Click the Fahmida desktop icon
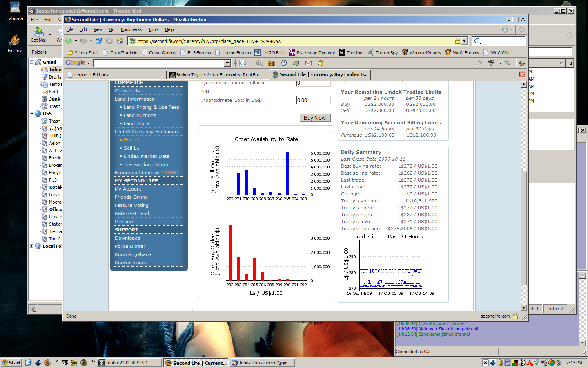The width and height of the screenshot is (588, 368). (x=15, y=11)
